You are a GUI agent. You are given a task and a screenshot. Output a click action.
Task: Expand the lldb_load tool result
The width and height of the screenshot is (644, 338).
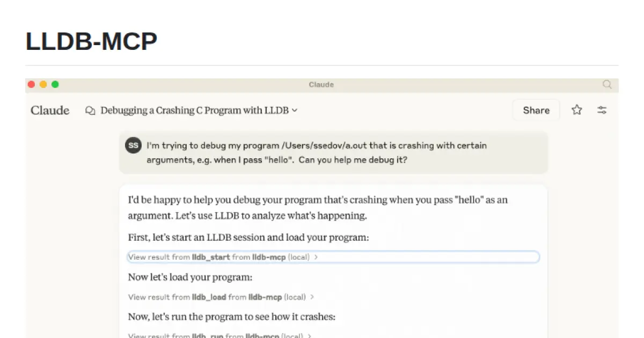pyautogui.click(x=221, y=297)
